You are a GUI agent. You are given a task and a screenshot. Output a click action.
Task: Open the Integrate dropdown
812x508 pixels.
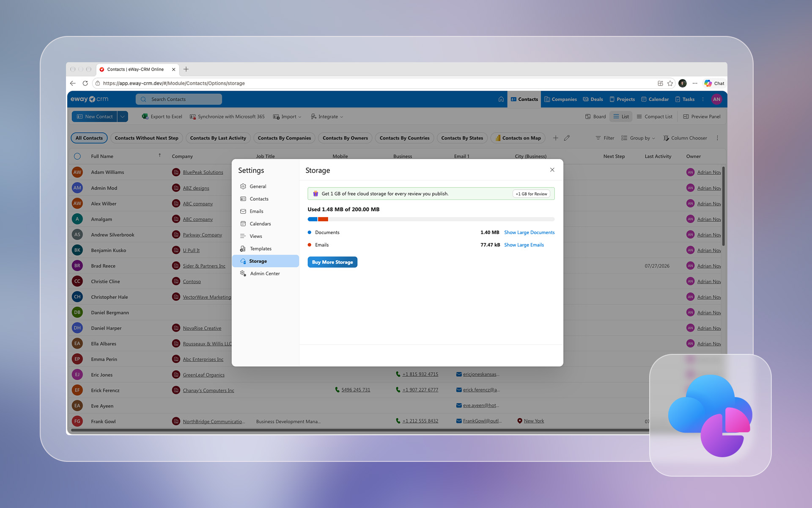pos(327,116)
